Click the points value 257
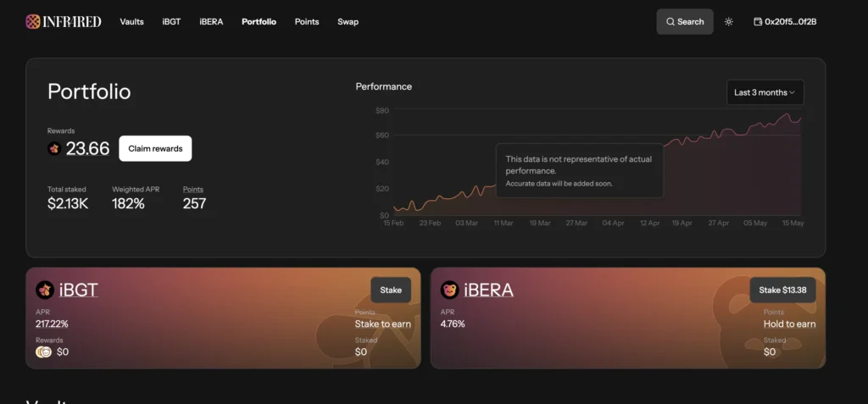This screenshot has width=868, height=404. coord(194,203)
